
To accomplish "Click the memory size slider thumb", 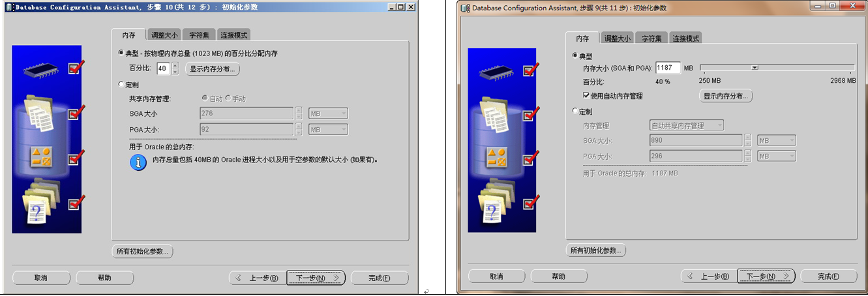I will pos(755,67).
